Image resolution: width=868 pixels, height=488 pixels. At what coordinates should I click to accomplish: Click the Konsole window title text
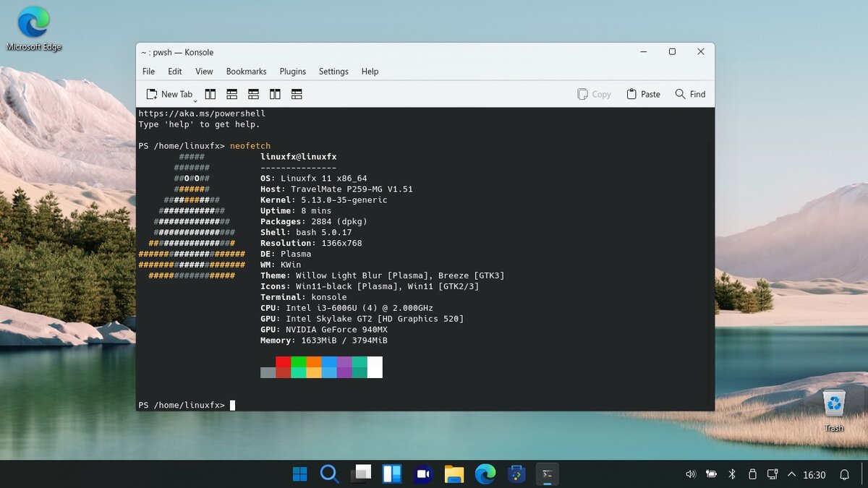[176, 52]
